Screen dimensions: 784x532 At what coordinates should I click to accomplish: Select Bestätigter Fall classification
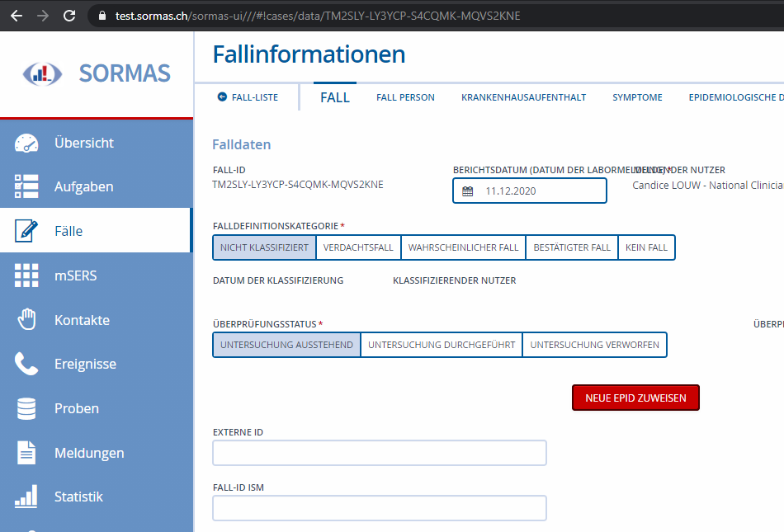[572, 247]
